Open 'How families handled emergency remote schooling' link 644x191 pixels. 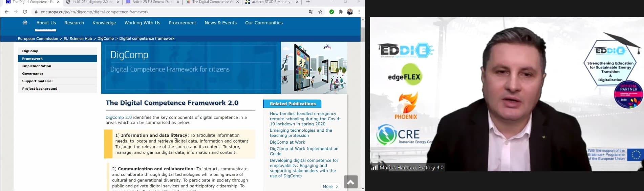305,119
